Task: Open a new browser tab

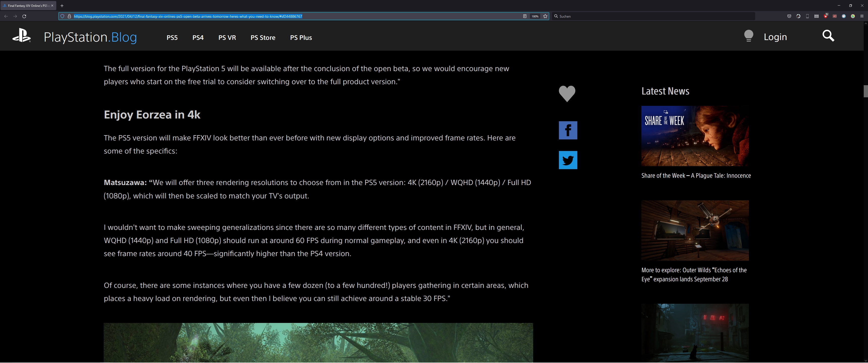Action: pyautogui.click(x=62, y=6)
